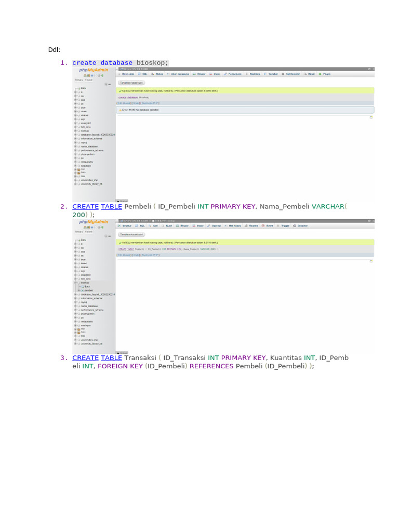
Task: Click Tampilkan kotak kueri above CREATE TABLE Pembeli result
Action: [131, 234]
